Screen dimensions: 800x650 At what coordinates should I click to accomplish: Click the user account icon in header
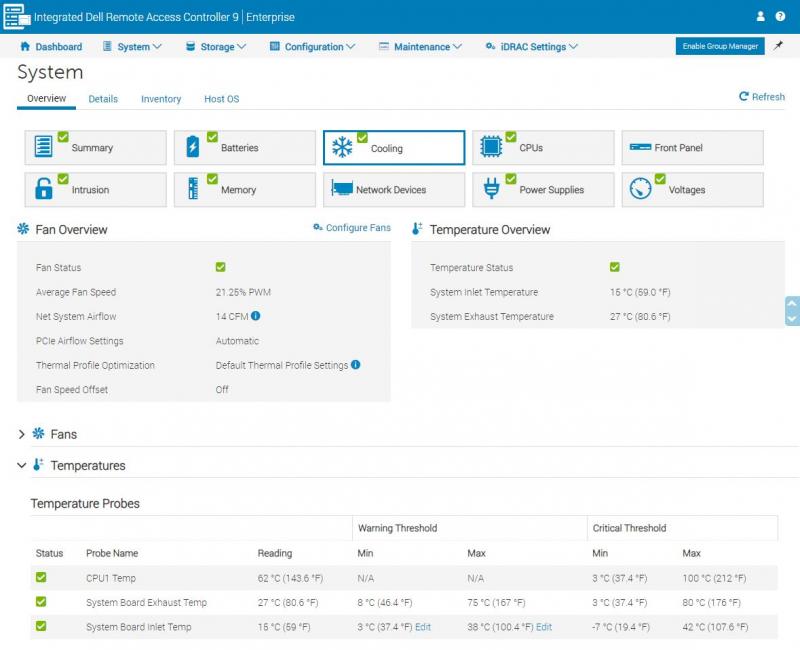[761, 16]
